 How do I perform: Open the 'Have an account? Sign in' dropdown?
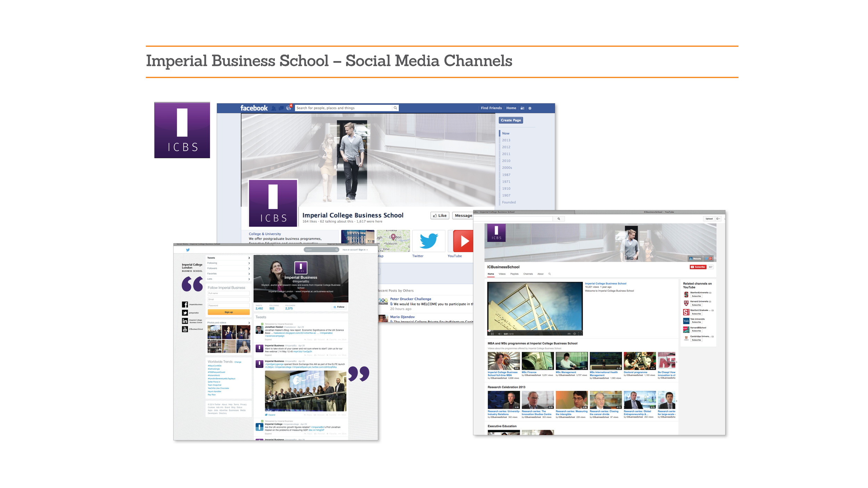355,250
